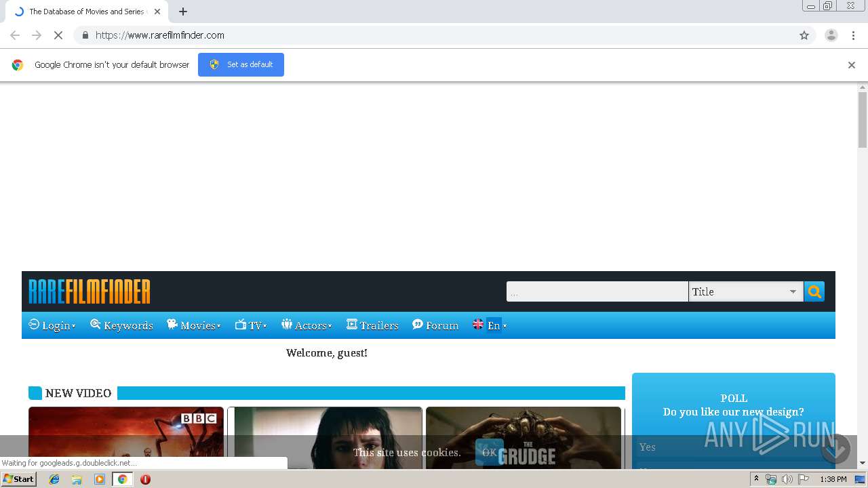The width and height of the screenshot is (868, 488).
Task: Open The Grudge video thumbnail
Action: pyautogui.click(x=524, y=438)
